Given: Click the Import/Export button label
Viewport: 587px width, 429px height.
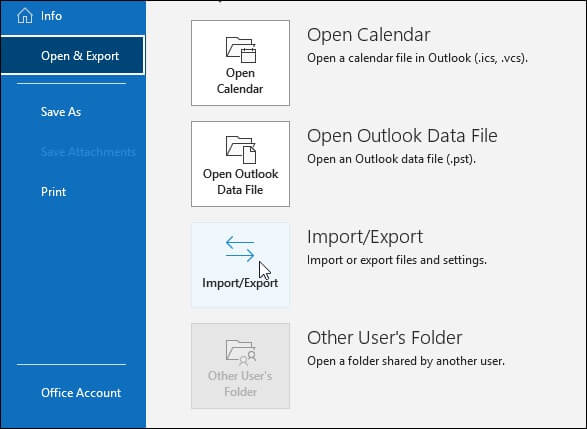Looking at the screenshot, I should click(x=240, y=283).
